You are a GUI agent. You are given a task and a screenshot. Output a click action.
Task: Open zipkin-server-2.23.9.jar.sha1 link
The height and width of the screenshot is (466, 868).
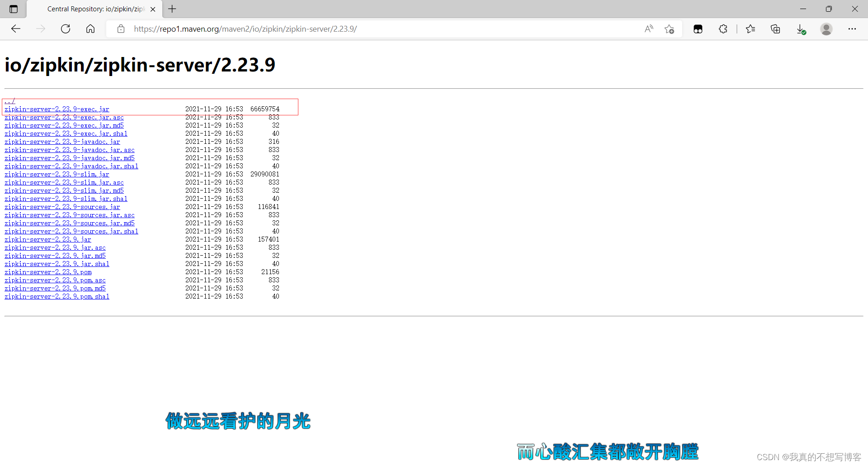click(57, 264)
